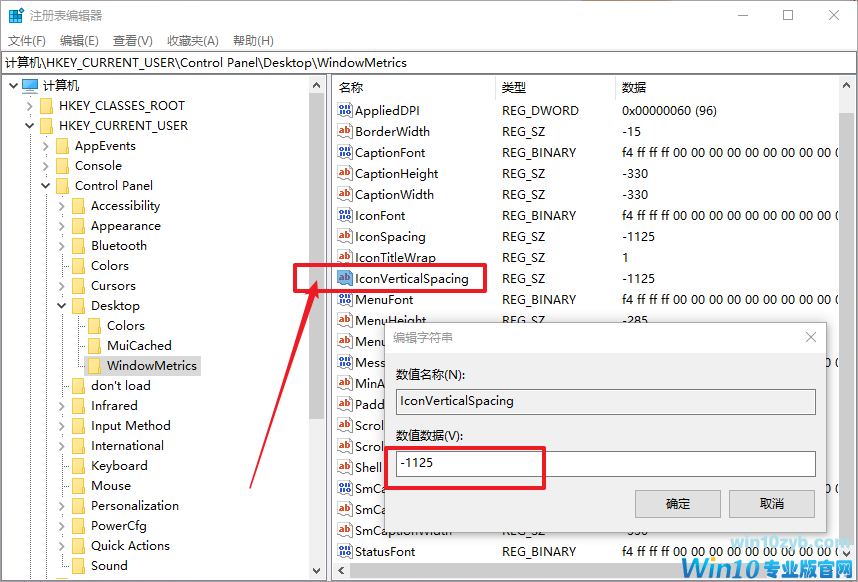Click the 类型 column header
858x582 pixels.
pos(555,88)
